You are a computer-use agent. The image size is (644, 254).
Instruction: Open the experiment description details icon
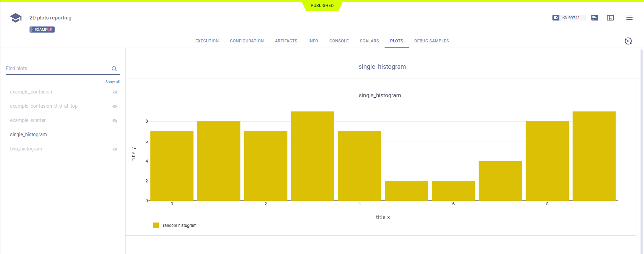594,18
